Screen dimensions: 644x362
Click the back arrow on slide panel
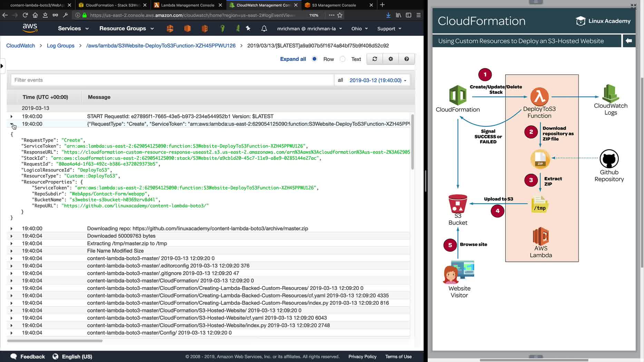click(628, 41)
